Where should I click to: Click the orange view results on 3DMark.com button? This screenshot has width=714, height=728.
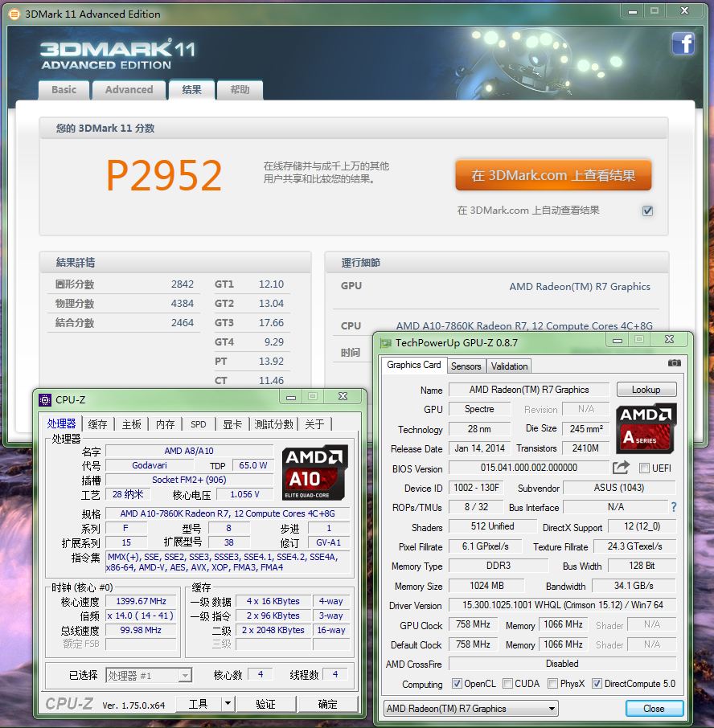pyautogui.click(x=553, y=175)
